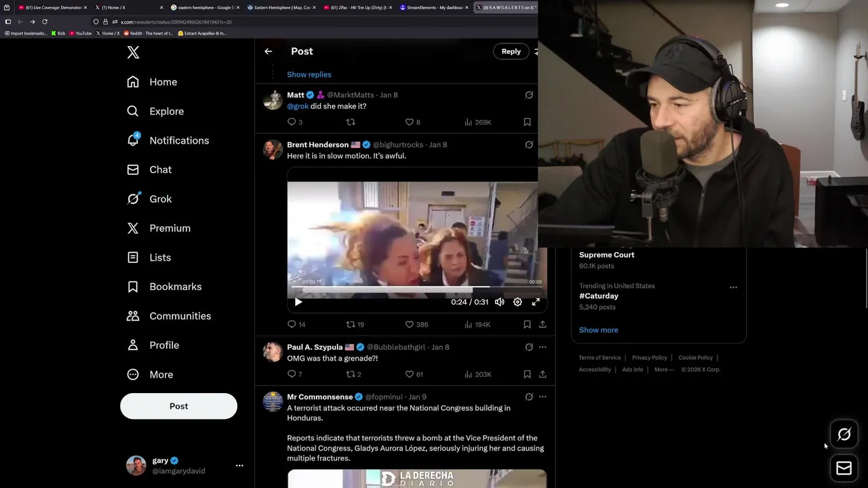
Task: Like Paul A. Szypula's post with 61 likes
Action: (x=414, y=374)
